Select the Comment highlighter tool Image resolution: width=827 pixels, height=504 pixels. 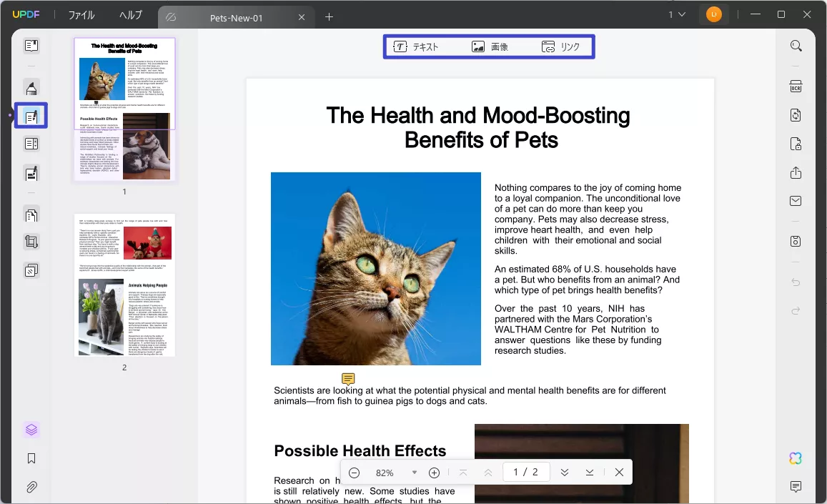pos(31,88)
